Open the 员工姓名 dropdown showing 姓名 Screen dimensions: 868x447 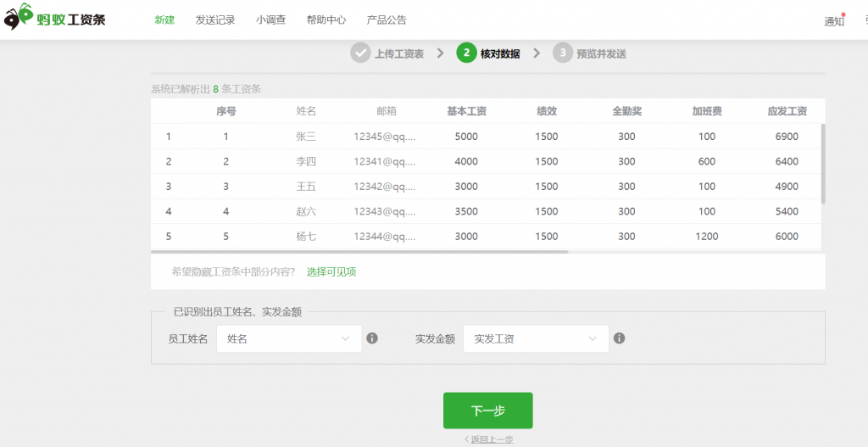click(289, 338)
